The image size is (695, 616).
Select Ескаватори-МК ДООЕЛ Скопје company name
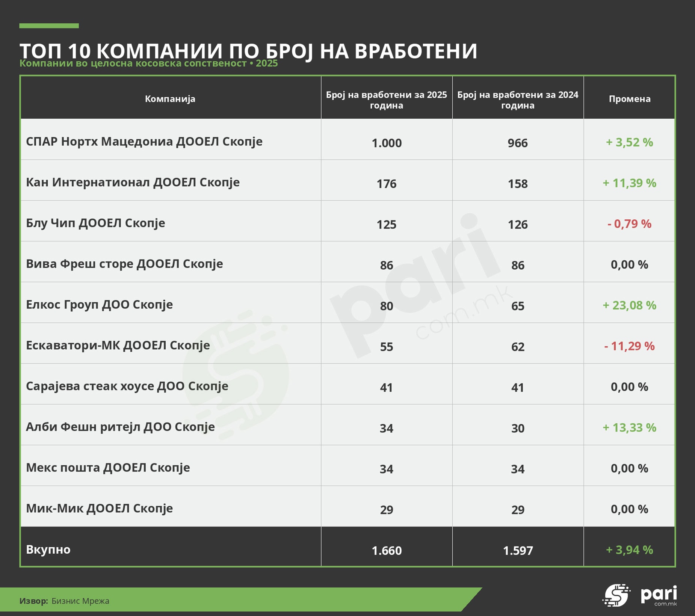coord(118,345)
